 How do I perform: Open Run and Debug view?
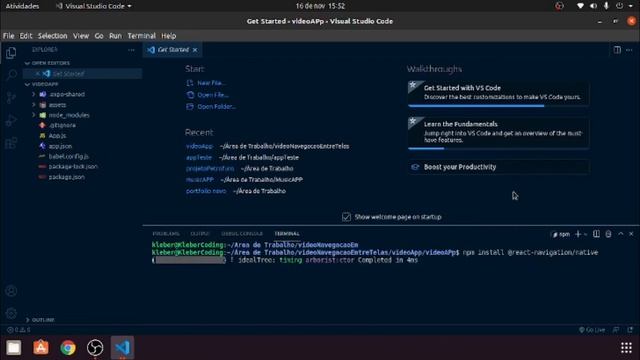[11, 120]
